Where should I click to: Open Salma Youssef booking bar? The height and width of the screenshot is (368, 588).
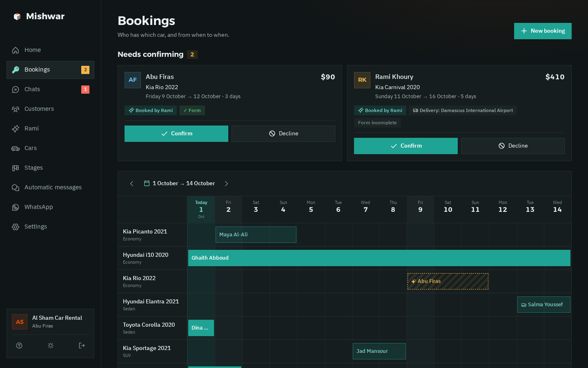(544, 305)
